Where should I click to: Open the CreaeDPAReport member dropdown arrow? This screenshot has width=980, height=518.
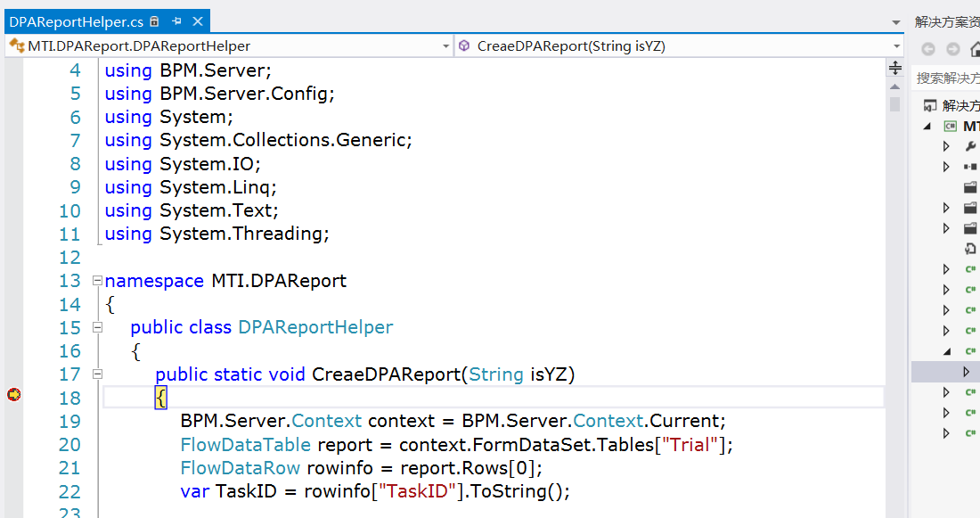coord(896,46)
